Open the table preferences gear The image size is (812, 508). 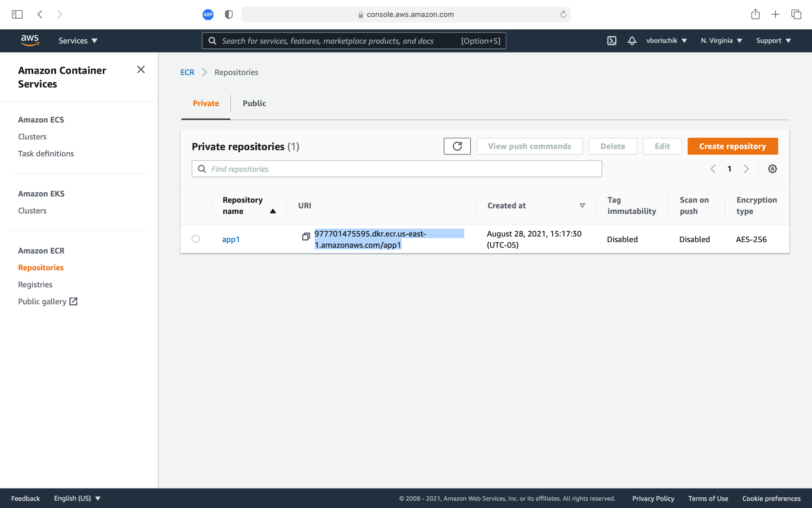point(772,169)
